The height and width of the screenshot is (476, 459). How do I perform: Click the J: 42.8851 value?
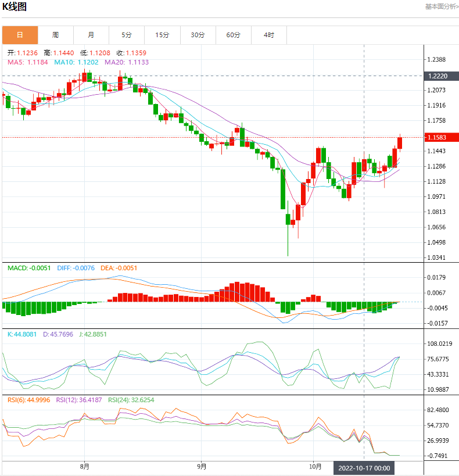(x=93, y=334)
